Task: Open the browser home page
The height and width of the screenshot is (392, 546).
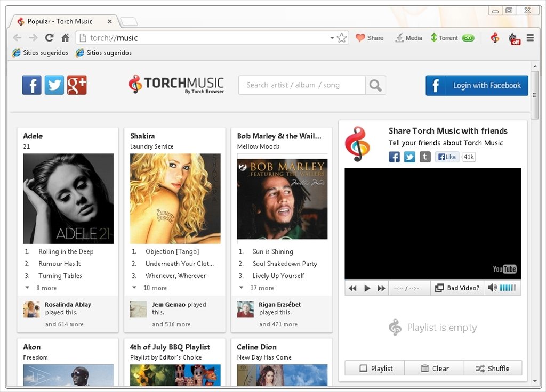Action: [65, 38]
